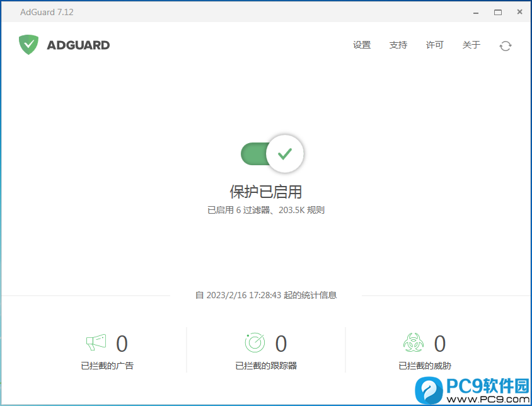This screenshot has height=406, width=532.
Task: Click the radar blocked trackers icon
Action: 255,342
